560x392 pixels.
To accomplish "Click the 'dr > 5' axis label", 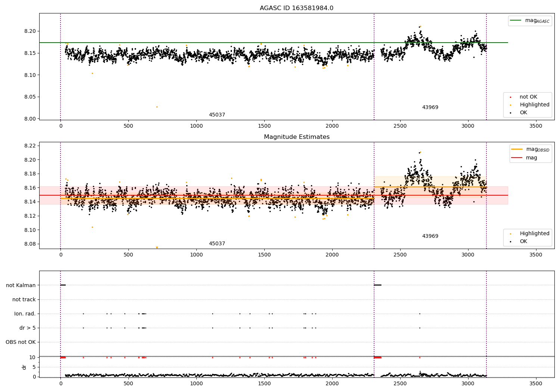I will coord(28,328).
